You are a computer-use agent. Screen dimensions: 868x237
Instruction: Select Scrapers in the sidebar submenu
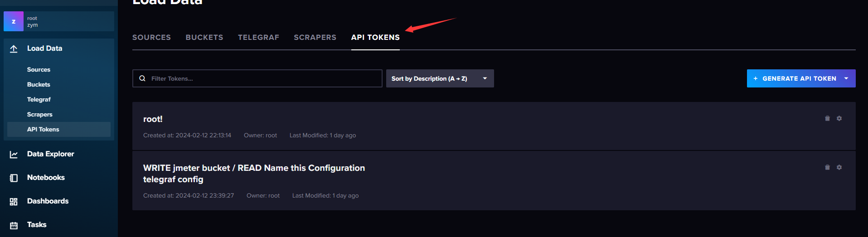(x=40, y=115)
